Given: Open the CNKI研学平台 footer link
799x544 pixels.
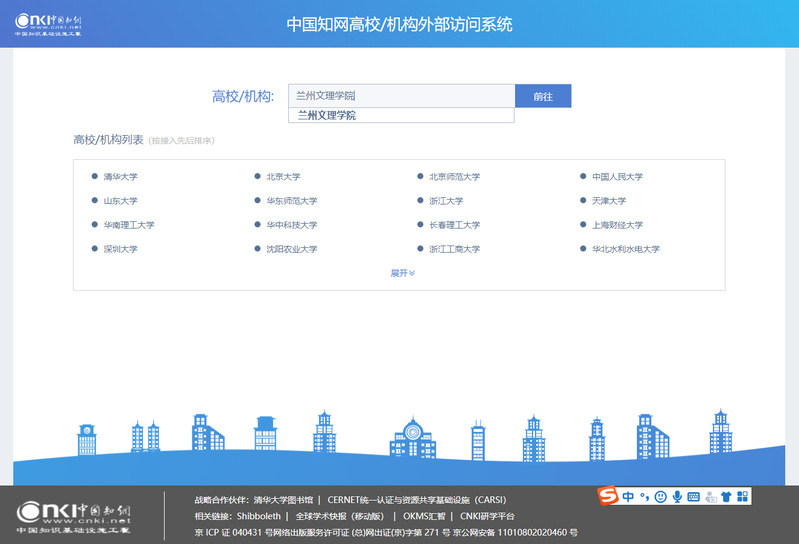Looking at the screenshot, I should tap(487, 516).
